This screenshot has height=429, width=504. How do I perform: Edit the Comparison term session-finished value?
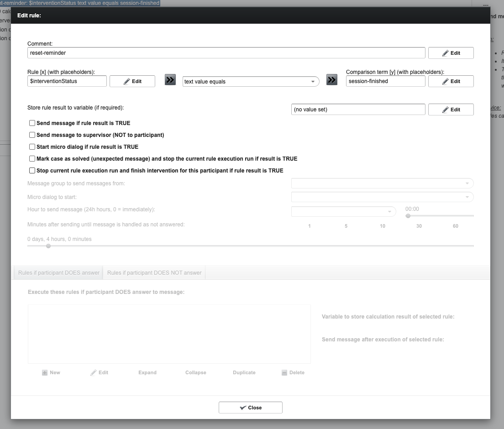coord(451,81)
